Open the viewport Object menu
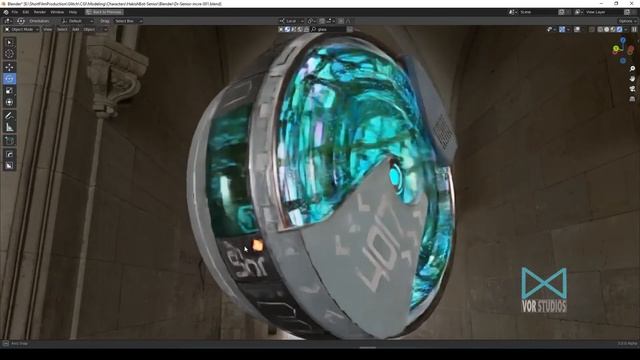 tap(89, 29)
